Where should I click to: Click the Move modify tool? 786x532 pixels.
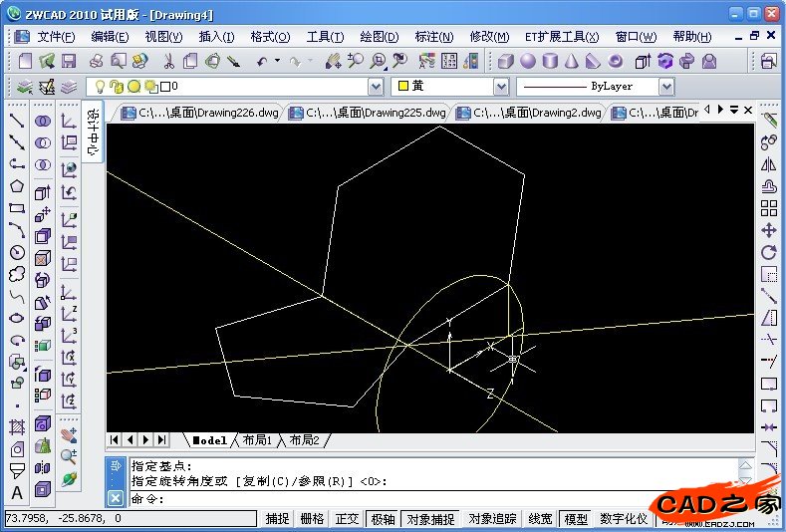[x=769, y=230]
